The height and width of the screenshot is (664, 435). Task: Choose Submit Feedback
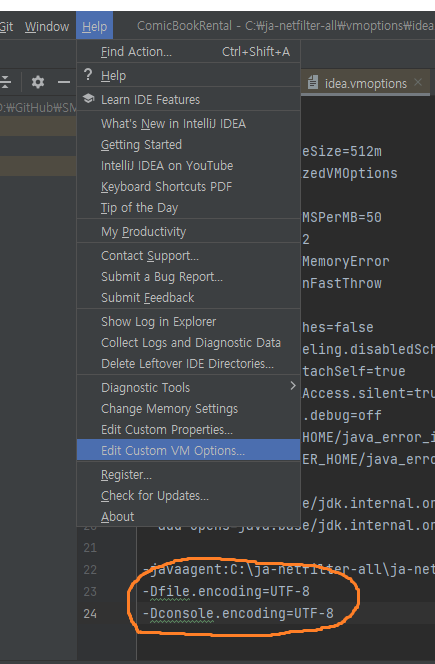coord(188,298)
